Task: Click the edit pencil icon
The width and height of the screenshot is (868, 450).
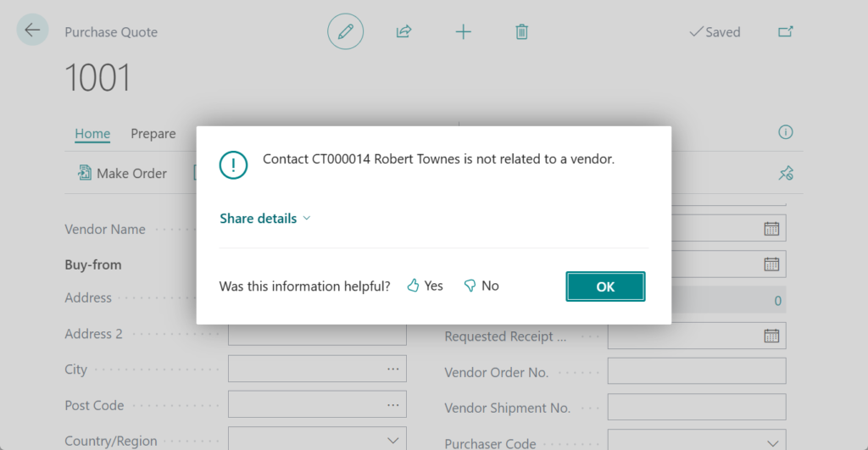Action: tap(345, 32)
